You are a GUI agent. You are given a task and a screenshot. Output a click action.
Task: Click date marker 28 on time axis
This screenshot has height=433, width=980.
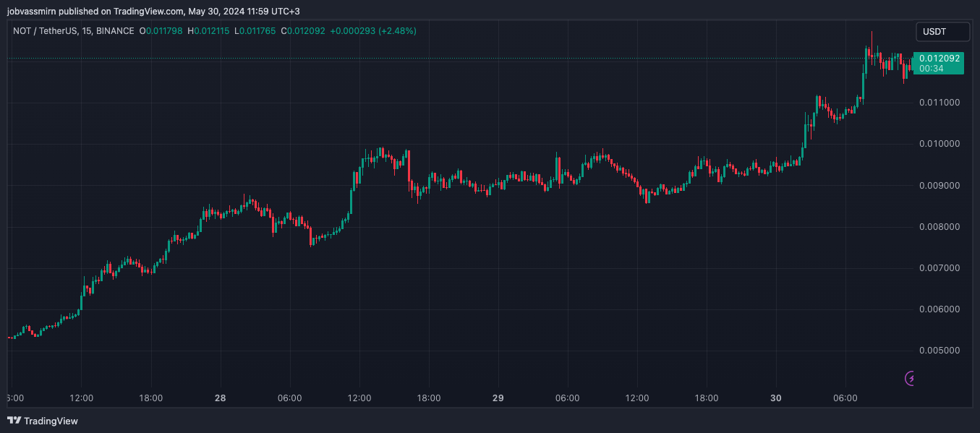(x=220, y=398)
